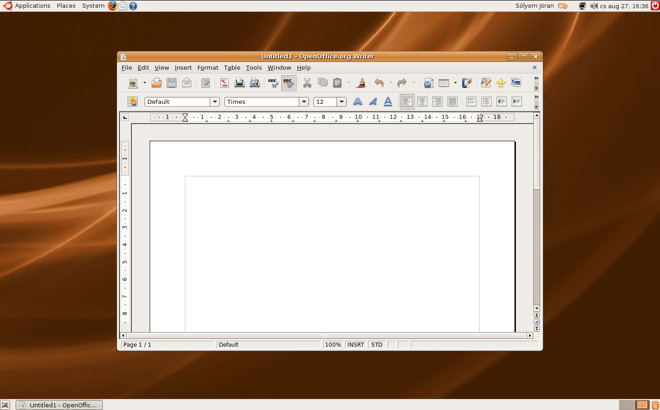Click Untitled1 - OpenOffic... taskbar button
This screenshot has height=410, width=660.
tap(59, 405)
